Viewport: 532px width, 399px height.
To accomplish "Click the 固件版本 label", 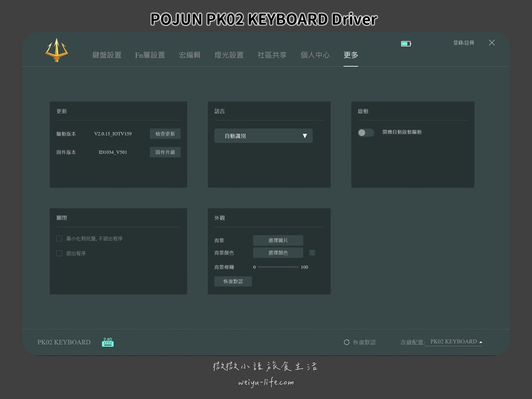I will [66, 152].
